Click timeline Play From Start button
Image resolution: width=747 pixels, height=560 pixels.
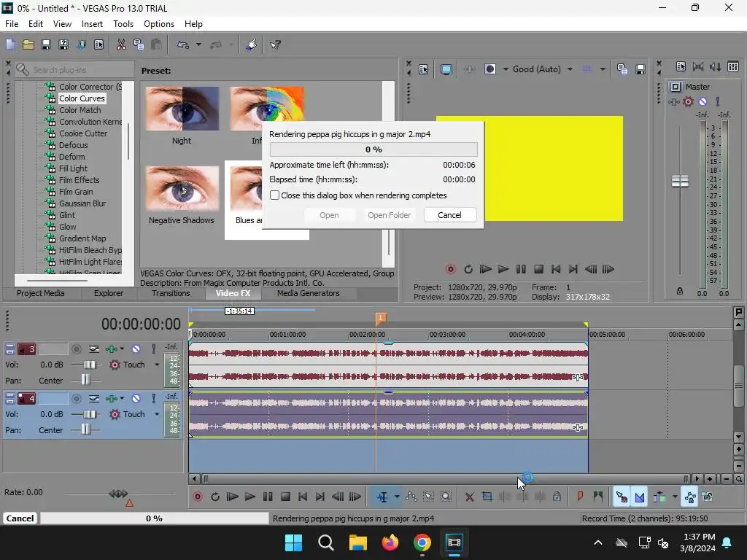click(x=233, y=497)
